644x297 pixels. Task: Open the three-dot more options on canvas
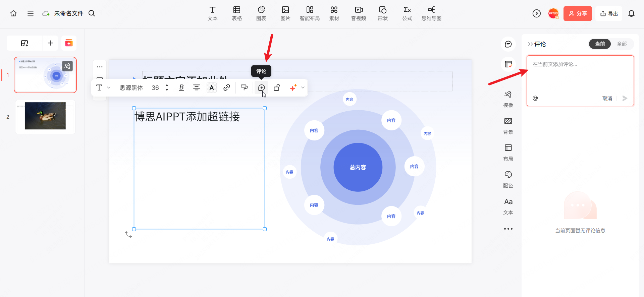100,67
